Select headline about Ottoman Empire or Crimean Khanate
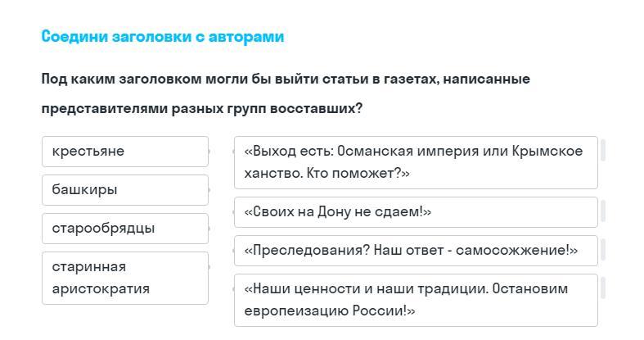The width and height of the screenshot is (644, 340). coord(415,162)
